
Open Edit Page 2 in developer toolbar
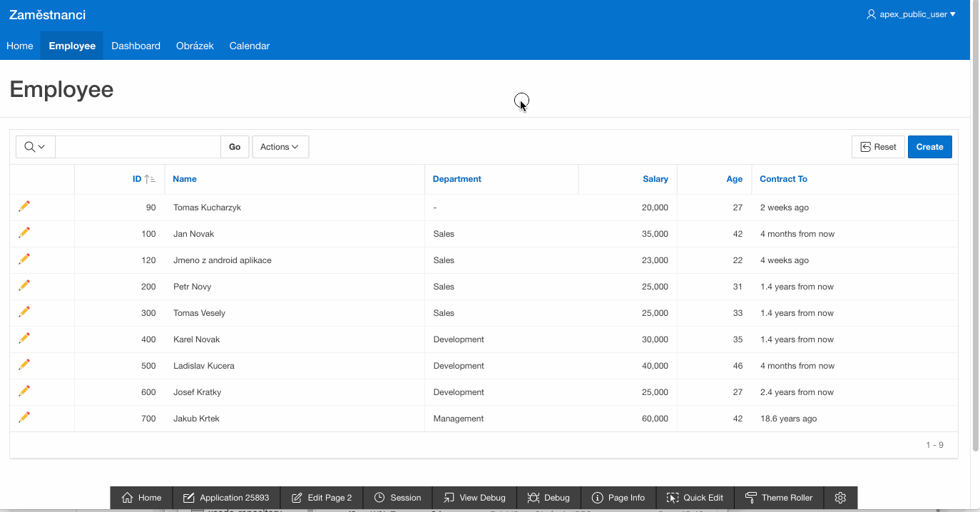point(322,498)
